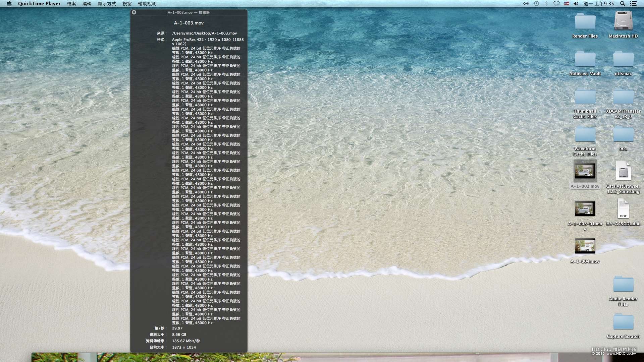
Task: Click the Apple ProRes 422 format line
Action: [208, 42]
